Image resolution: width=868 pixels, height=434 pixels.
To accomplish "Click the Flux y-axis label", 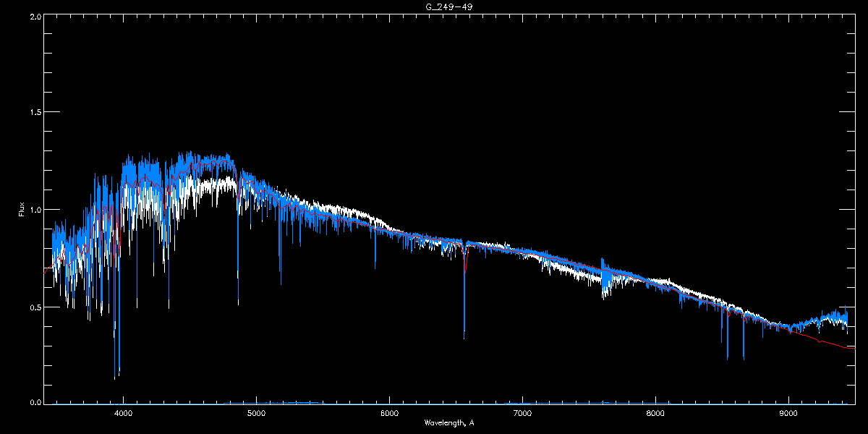I will 22,210.
